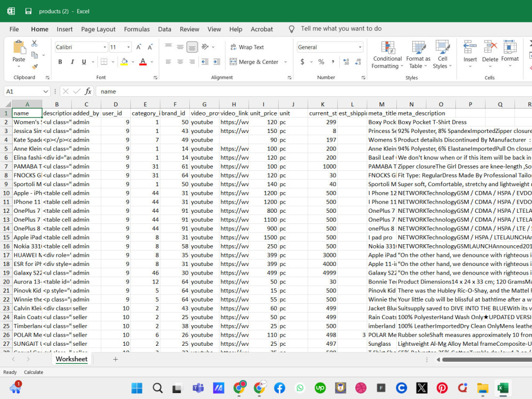Switch to the Page Layout tab
Image resolution: width=532 pixels, height=399 pixels.
[98, 29]
